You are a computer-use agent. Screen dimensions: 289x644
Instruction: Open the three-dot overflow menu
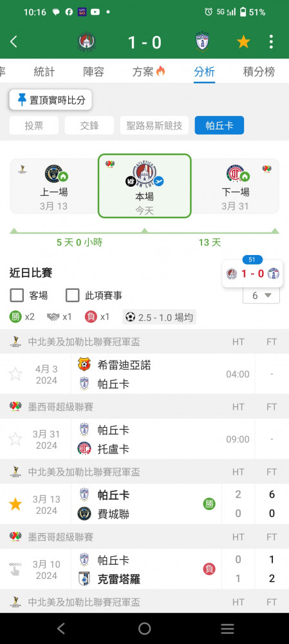pyautogui.click(x=271, y=41)
